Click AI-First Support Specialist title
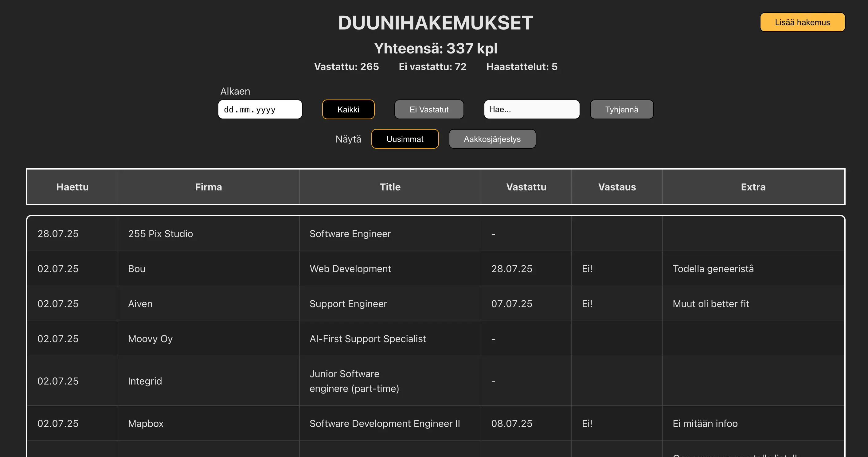 pyautogui.click(x=368, y=339)
